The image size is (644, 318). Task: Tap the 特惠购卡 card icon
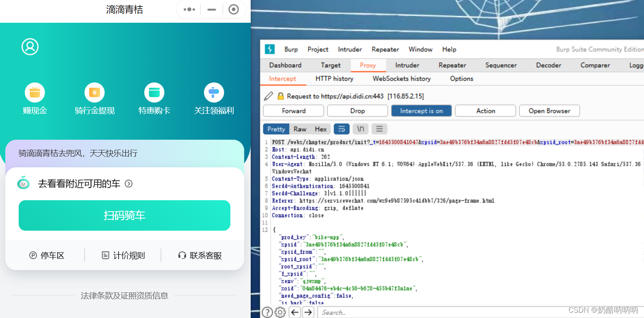(x=154, y=93)
